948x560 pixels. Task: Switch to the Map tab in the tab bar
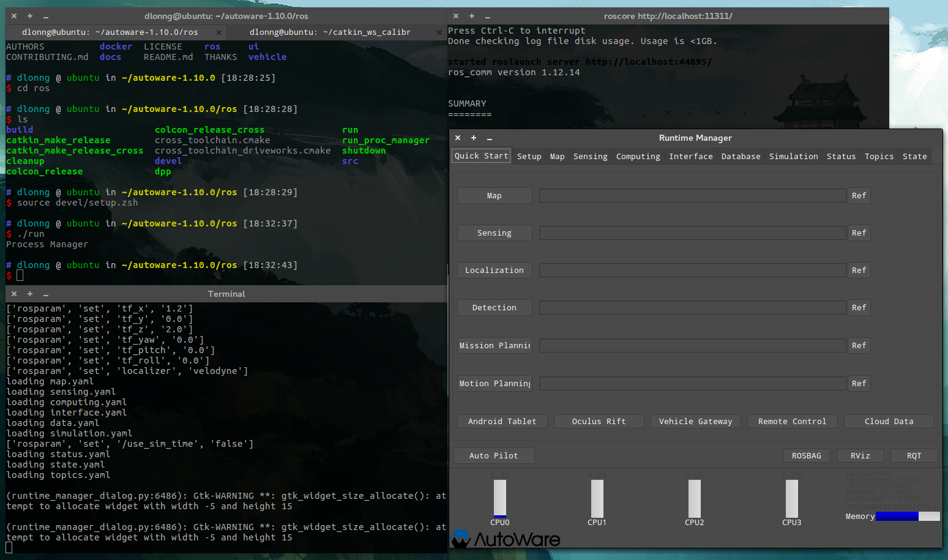[x=558, y=157]
